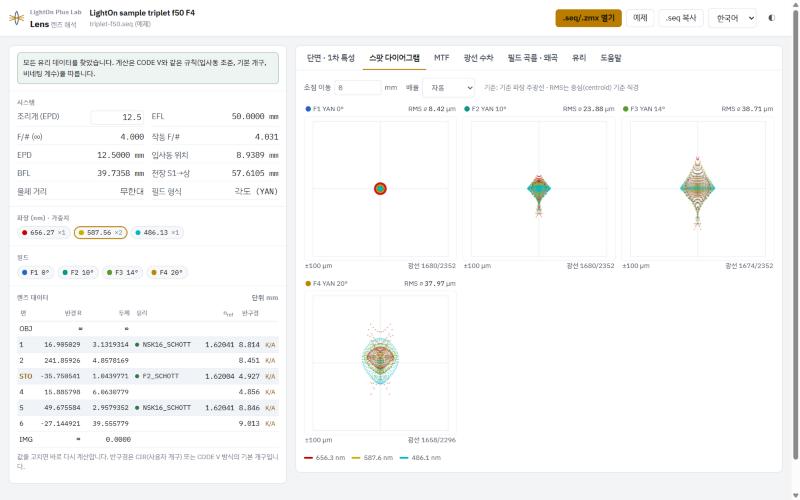Click the F4 YAN 20° spot diagram
This screenshot has height=500, width=800.
(x=380, y=363)
